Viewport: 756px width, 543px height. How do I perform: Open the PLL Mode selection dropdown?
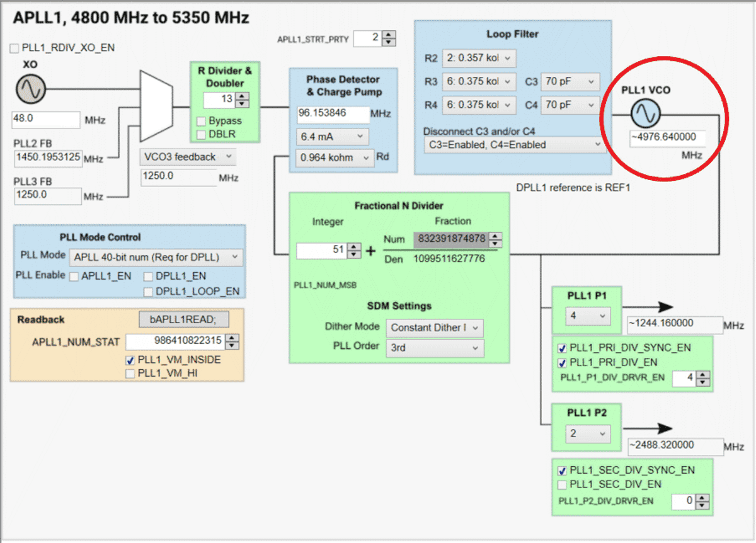tap(156, 257)
